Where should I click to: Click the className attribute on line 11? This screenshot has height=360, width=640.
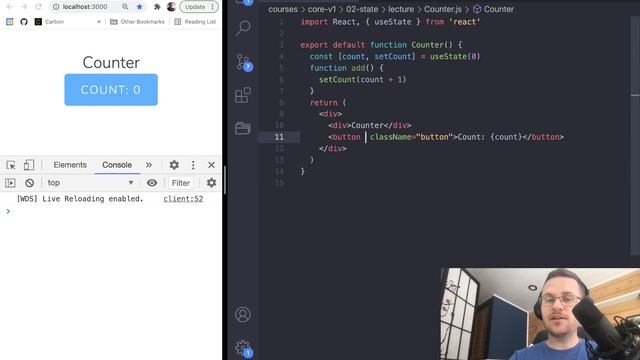click(391, 137)
